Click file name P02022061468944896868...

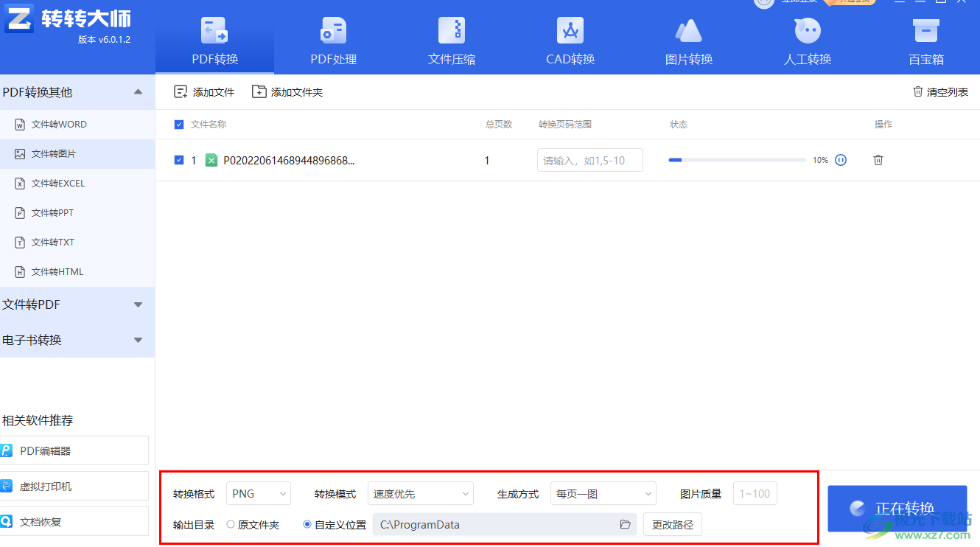(289, 160)
